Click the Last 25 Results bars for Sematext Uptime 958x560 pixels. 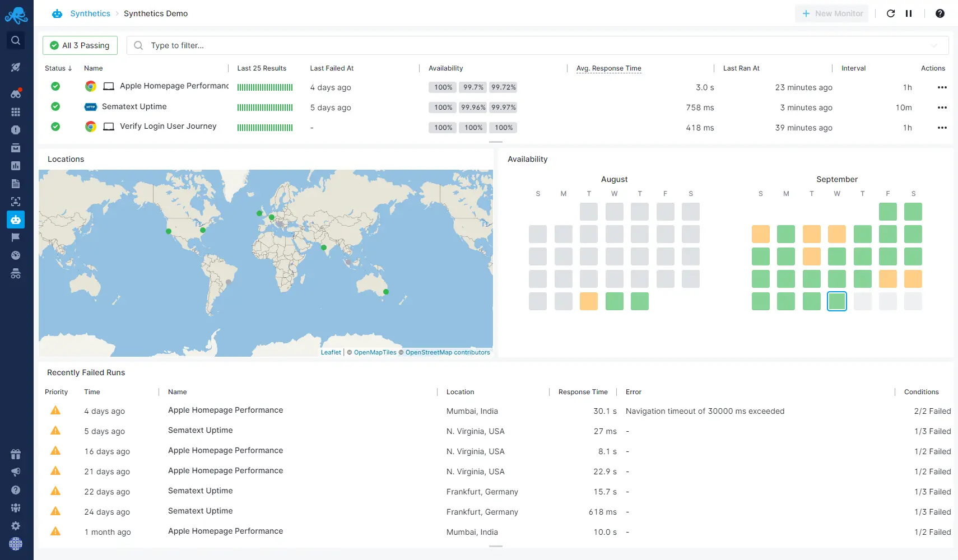click(x=265, y=108)
